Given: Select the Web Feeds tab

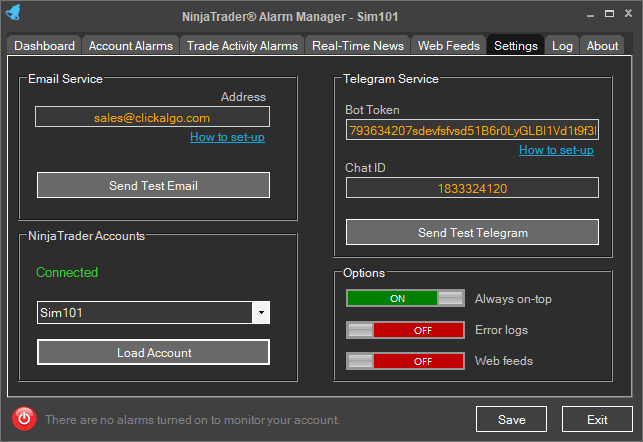Looking at the screenshot, I should 449,46.
